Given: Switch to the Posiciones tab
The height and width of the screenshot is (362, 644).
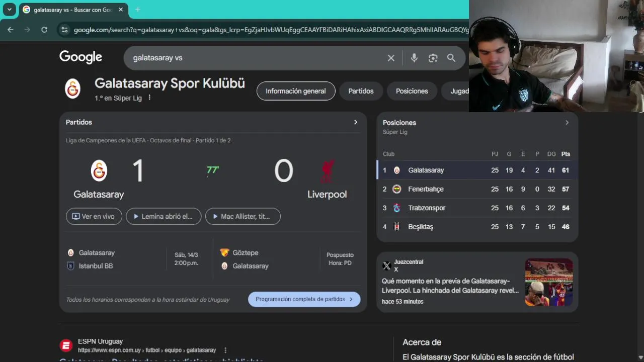Looking at the screenshot, I should click(412, 91).
